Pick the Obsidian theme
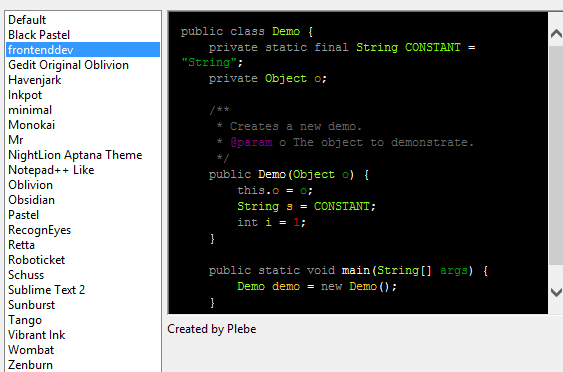Image resolution: width=563 pixels, height=372 pixels. [x=83, y=200]
